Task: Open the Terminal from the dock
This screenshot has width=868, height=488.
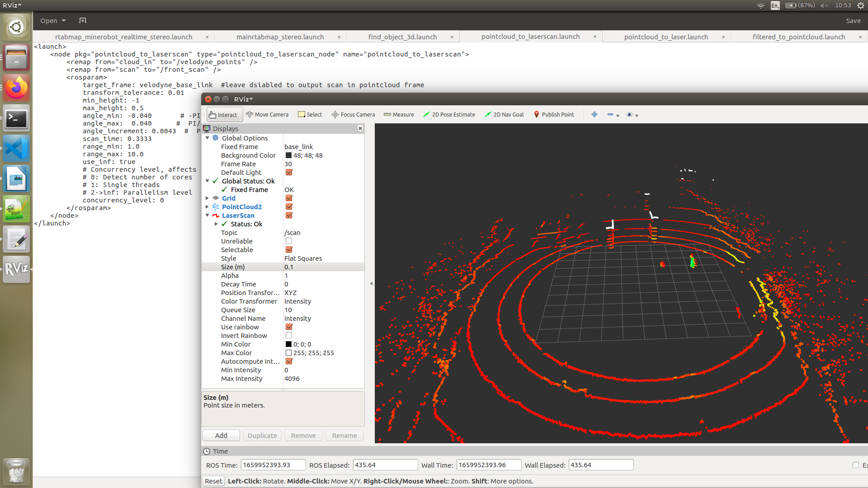Action: (x=16, y=118)
